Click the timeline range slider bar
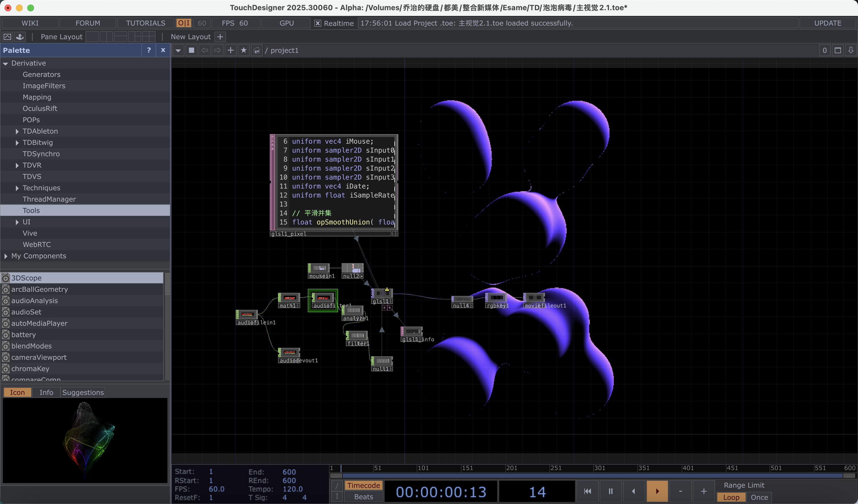The image size is (858, 504). pos(592,475)
